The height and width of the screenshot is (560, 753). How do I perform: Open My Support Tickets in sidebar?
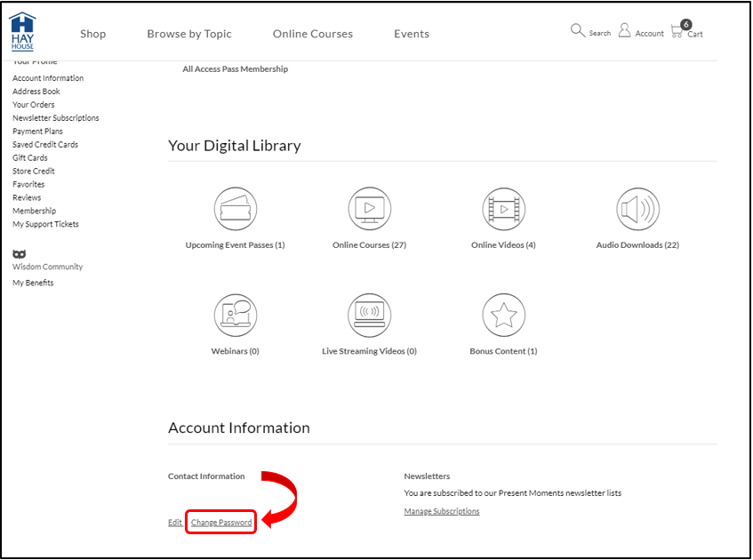45,224
